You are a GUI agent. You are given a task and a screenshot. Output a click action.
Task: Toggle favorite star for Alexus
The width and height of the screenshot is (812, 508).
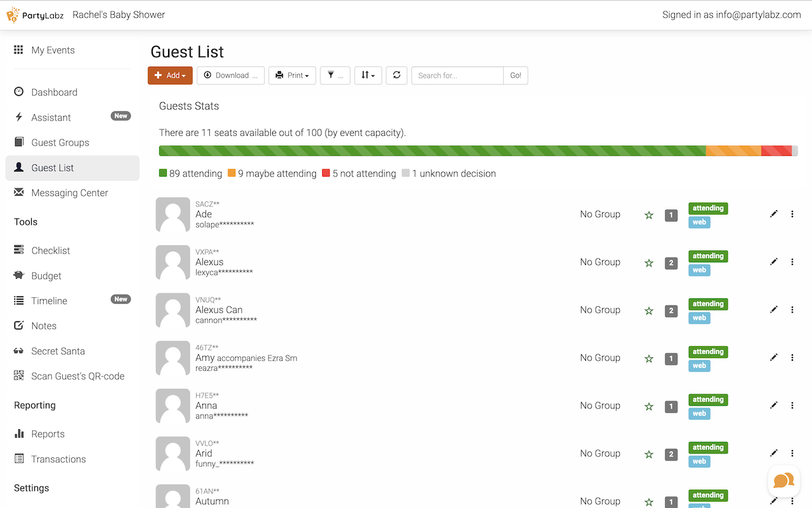point(648,263)
